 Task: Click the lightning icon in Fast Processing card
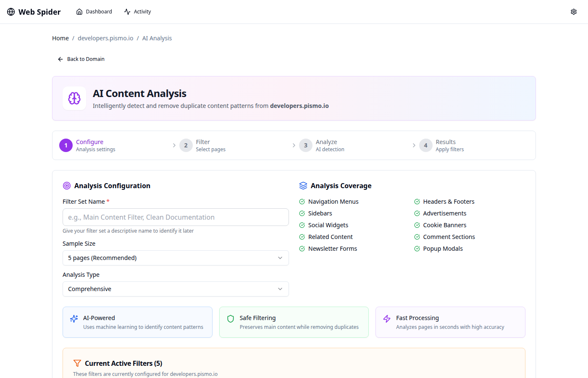387,319
